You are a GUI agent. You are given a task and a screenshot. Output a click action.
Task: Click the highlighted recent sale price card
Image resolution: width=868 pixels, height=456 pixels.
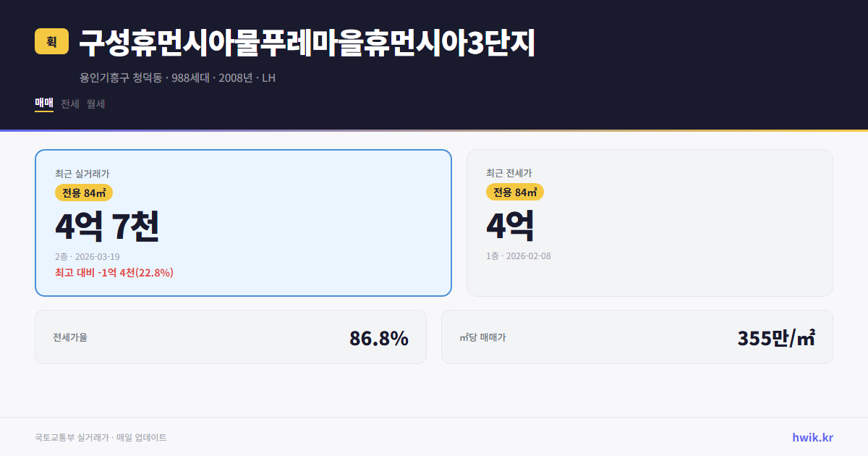pyautogui.click(x=242, y=223)
